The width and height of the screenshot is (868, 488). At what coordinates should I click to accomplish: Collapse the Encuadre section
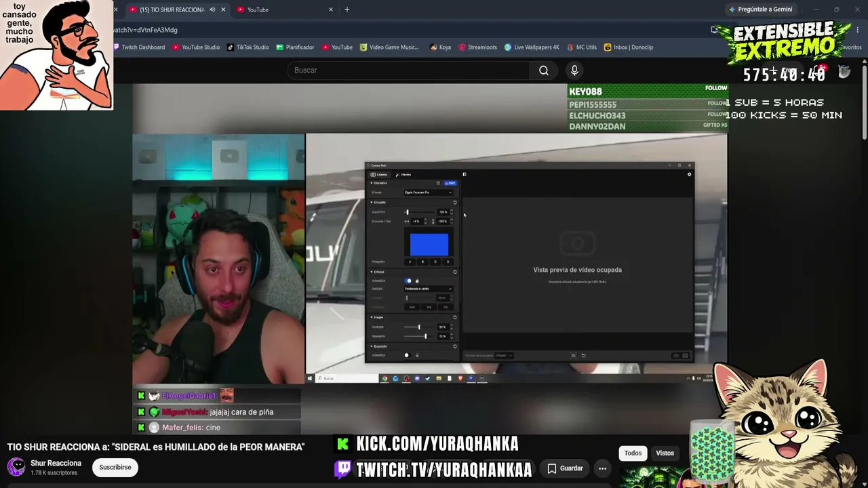(x=372, y=202)
